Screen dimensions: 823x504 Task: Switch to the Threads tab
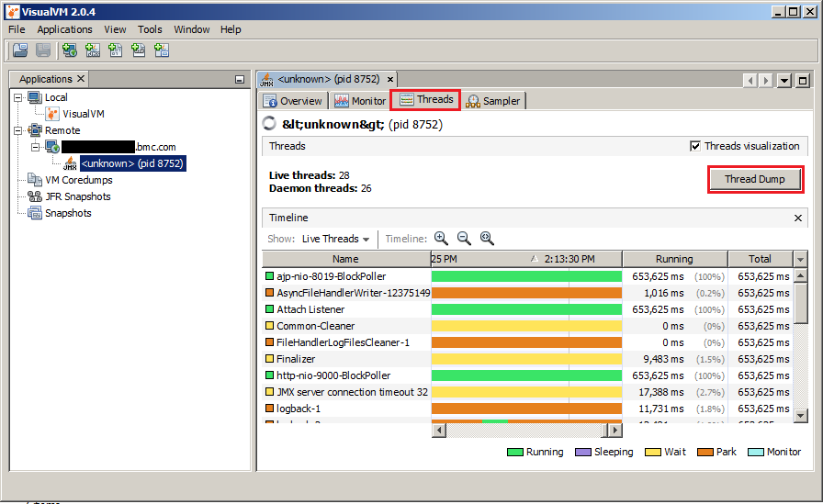click(x=425, y=100)
